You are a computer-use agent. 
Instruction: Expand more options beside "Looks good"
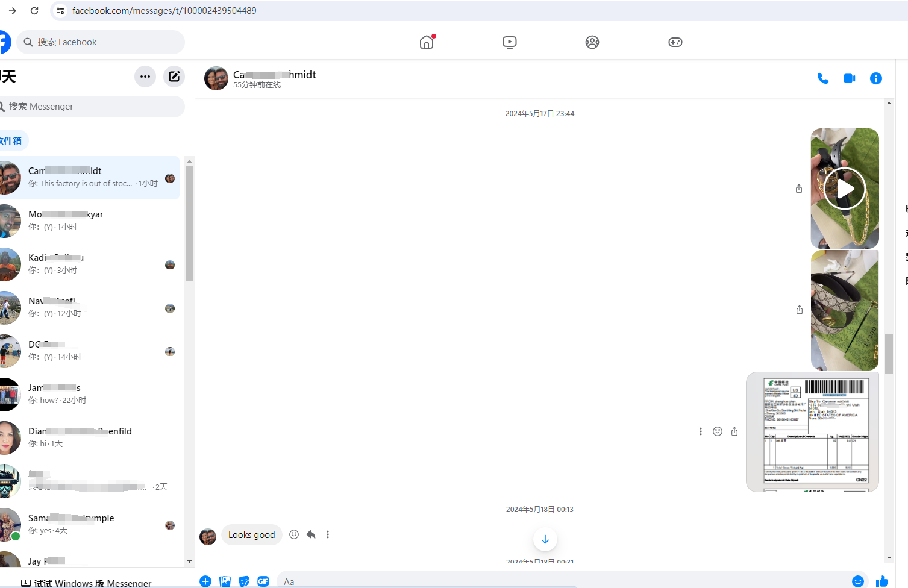328,534
